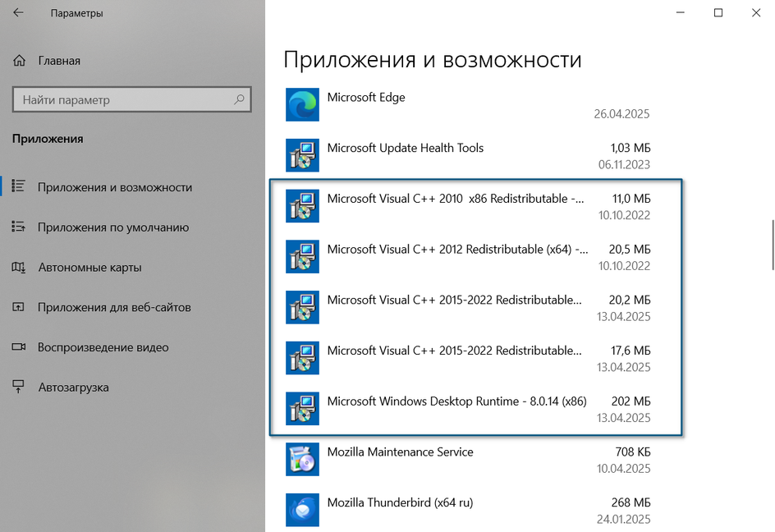The image size is (775, 532).
Task: Open Приложения по умолчанию section
Action: (113, 227)
